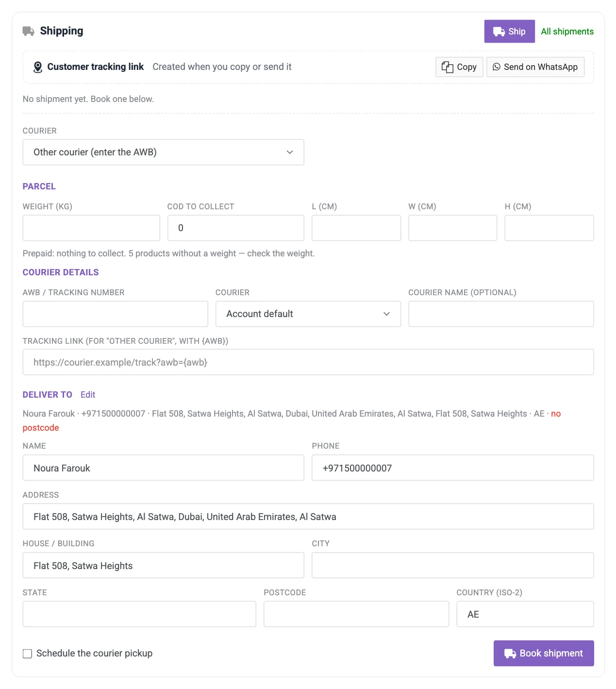Open the Other courier (enter the AWB) dropdown

coord(163,152)
